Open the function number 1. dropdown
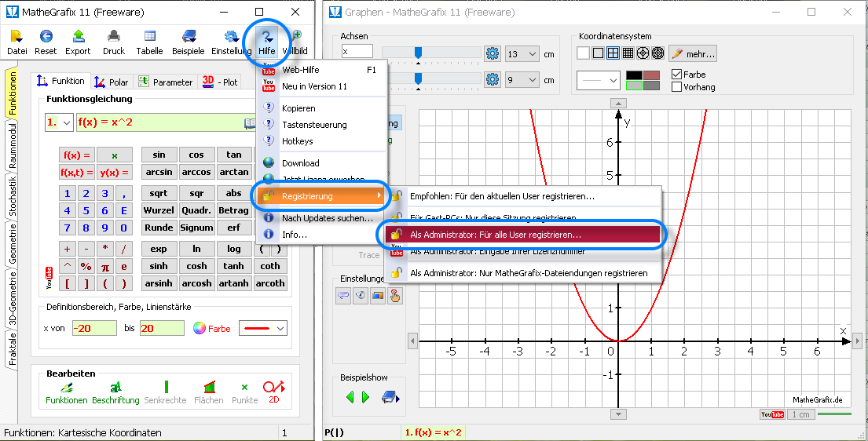 coord(59,123)
